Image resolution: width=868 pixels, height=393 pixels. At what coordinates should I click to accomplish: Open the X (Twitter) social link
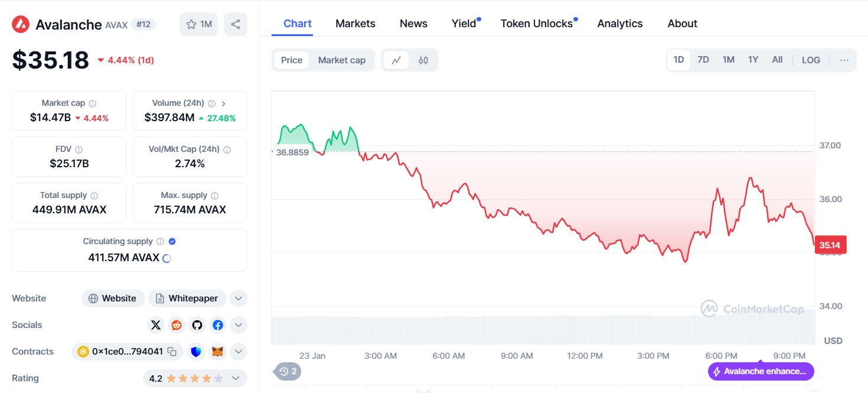[x=156, y=325]
